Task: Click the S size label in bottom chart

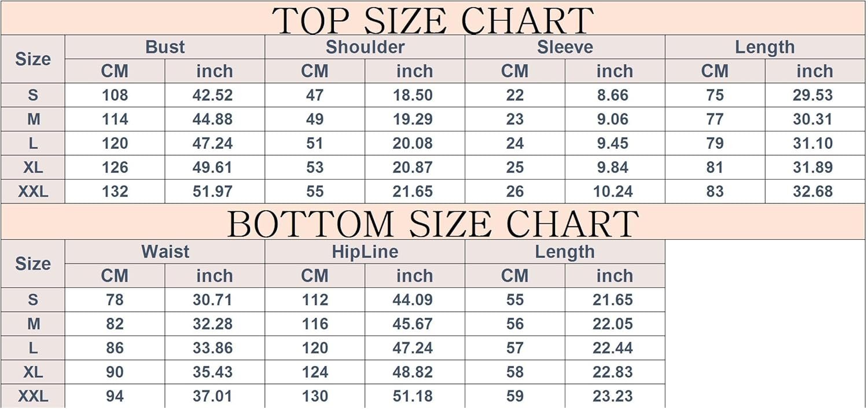Action: [33, 300]
